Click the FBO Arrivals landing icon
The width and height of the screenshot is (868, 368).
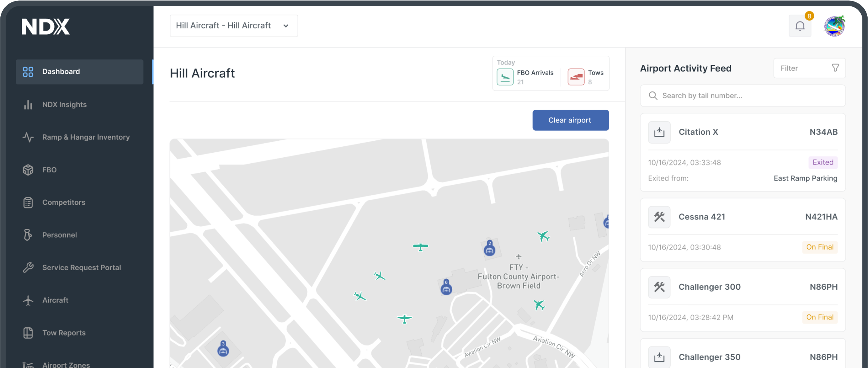pyautogui.click(x=505, y=77)
